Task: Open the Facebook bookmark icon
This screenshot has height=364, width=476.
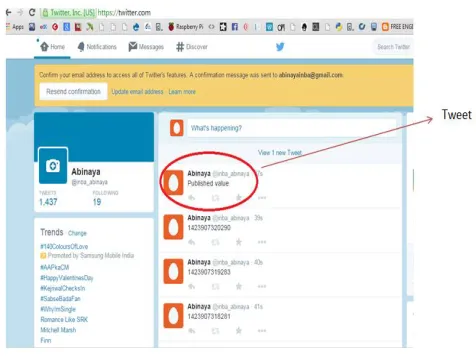Action: tap(235, 27)
